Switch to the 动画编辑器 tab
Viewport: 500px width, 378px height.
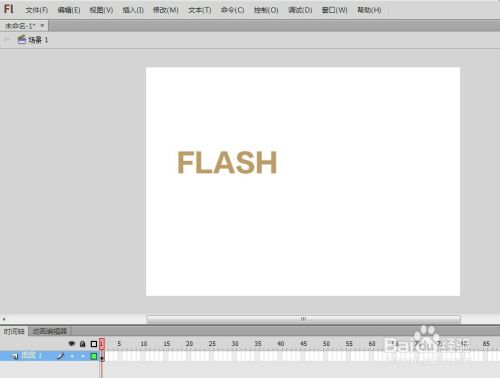point(50,331)
